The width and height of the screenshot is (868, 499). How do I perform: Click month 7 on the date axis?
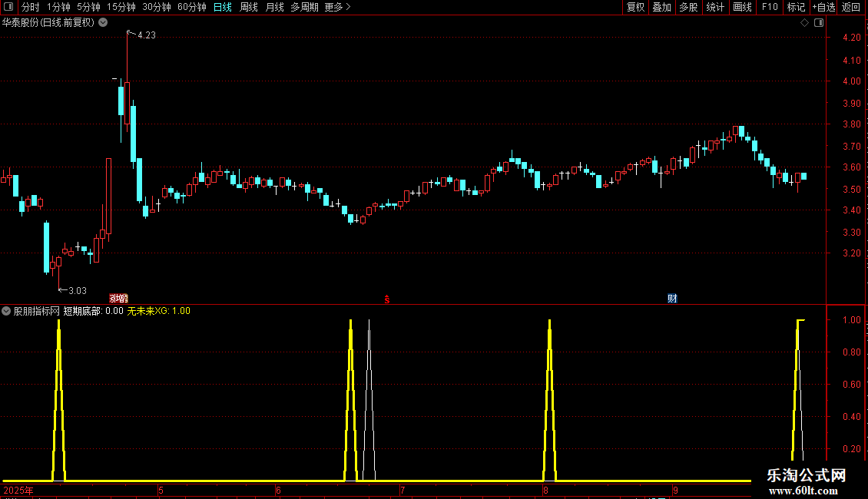403,491
